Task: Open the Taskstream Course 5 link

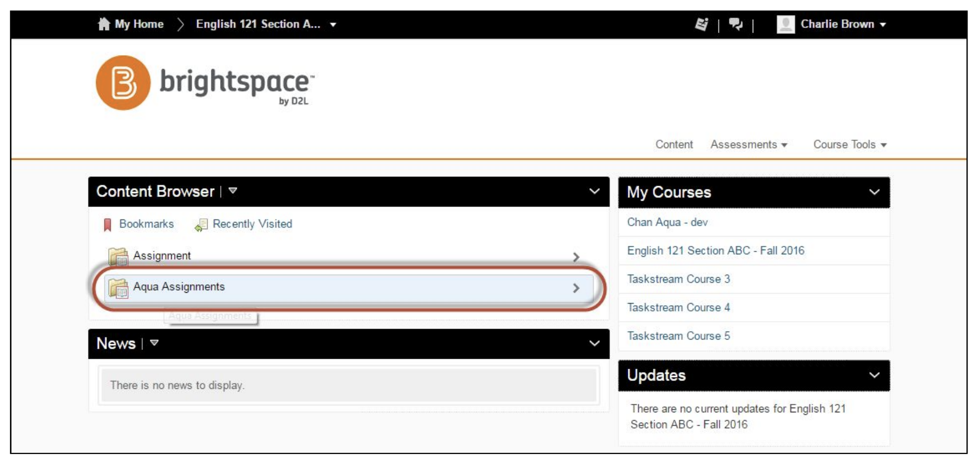Action: pos(679,336)
